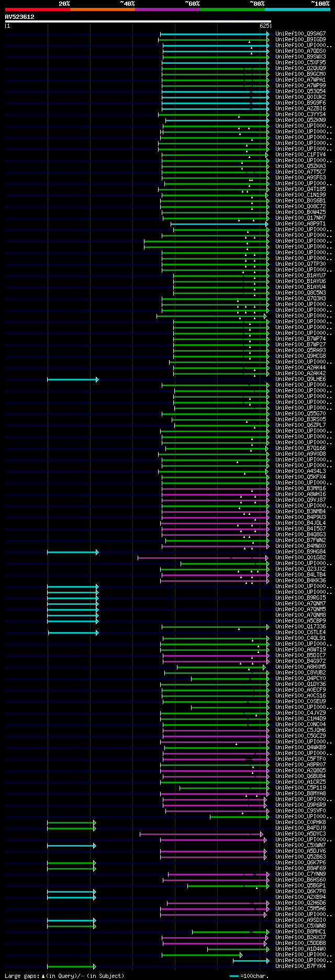The image size is (335, 980).
Task: Select the UniRef100_A8P9T1 label
Action: pyautogui.click(x=300, y=224)
